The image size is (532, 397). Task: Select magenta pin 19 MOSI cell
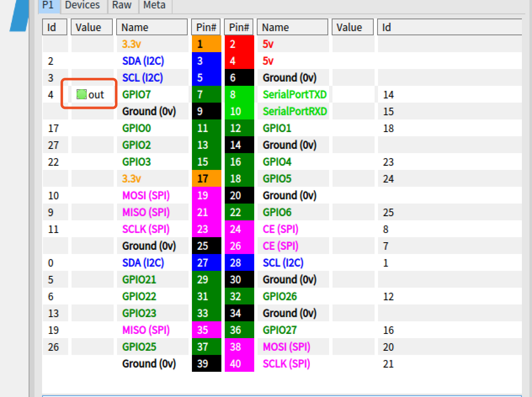click(206, 195)
